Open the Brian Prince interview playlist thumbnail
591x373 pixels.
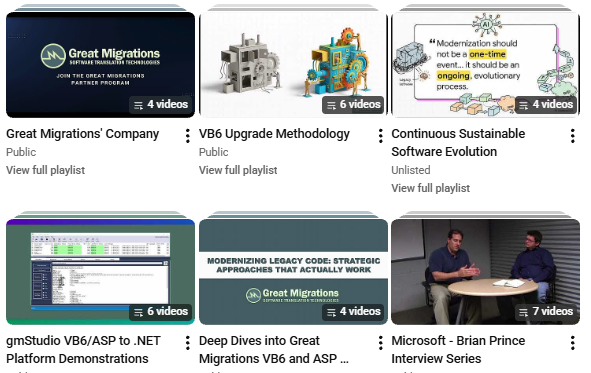click(485, 272)
